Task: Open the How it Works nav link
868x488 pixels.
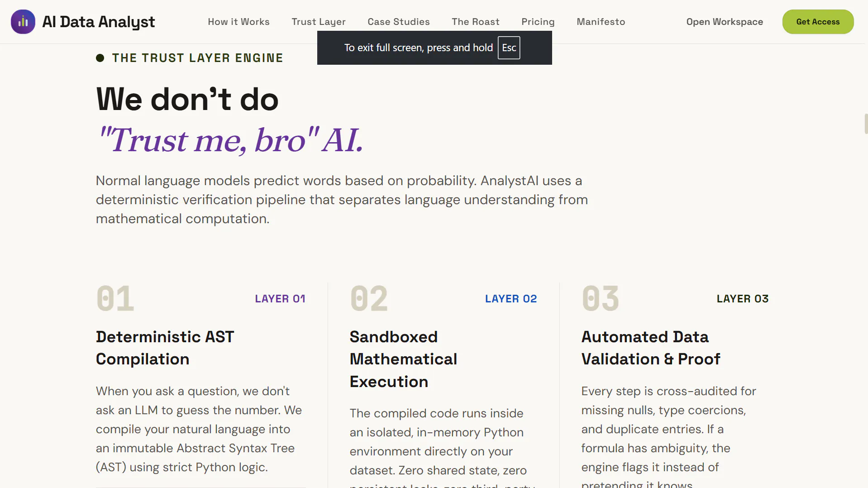Action: [238, 22]
